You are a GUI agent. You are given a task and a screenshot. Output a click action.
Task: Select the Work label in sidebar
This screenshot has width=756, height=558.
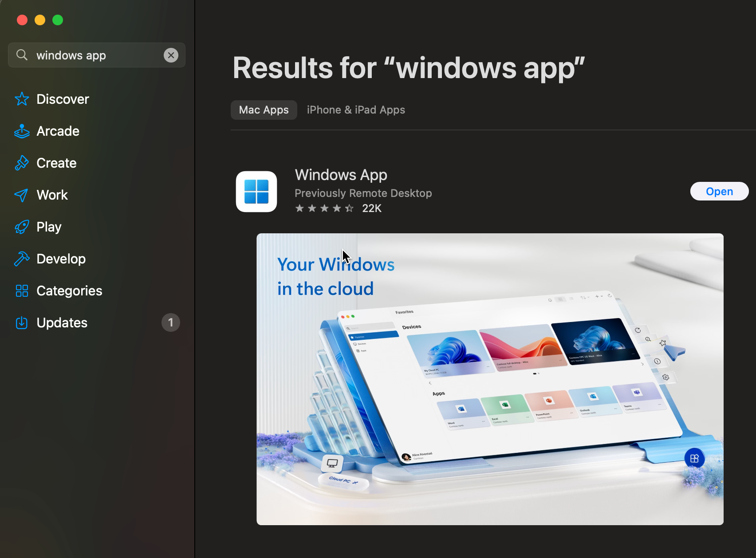pyautogui.click(x=52, y=195)
